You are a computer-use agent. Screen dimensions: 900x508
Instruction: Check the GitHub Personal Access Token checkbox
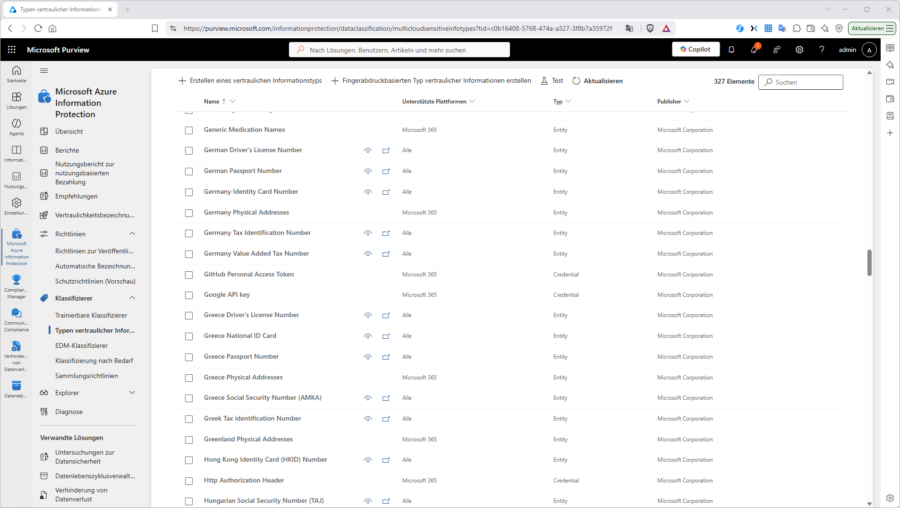pyautogui.click(x=189, y=274)
